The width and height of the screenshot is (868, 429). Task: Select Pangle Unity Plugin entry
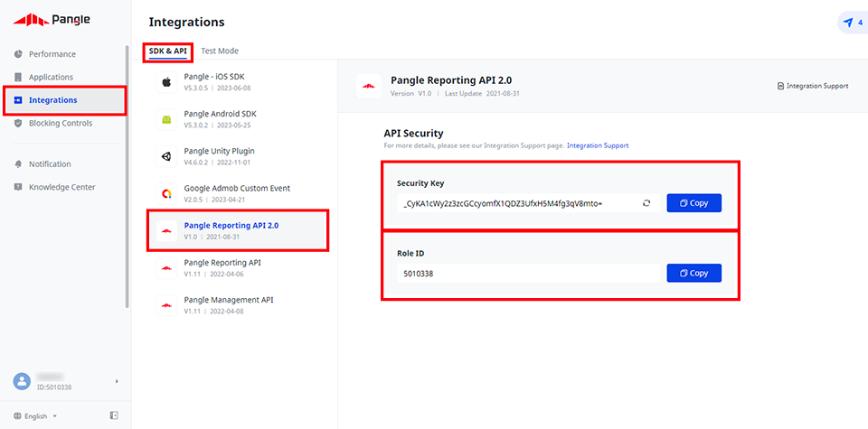(238, 156)
